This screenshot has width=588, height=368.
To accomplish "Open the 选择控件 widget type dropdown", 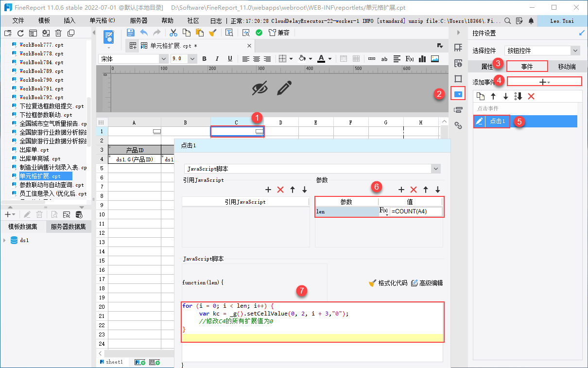I will pyautogui.click(x=575, y=51).
